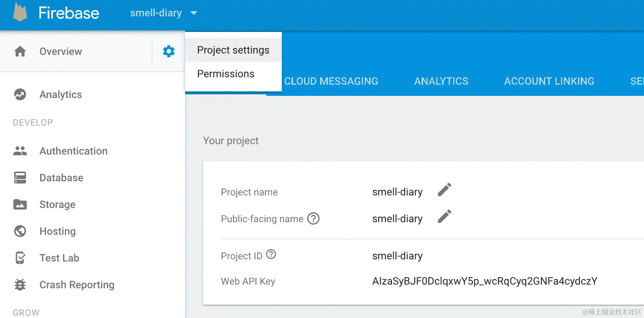Click the Project name value smell-diary

click(x=397, y=192)
